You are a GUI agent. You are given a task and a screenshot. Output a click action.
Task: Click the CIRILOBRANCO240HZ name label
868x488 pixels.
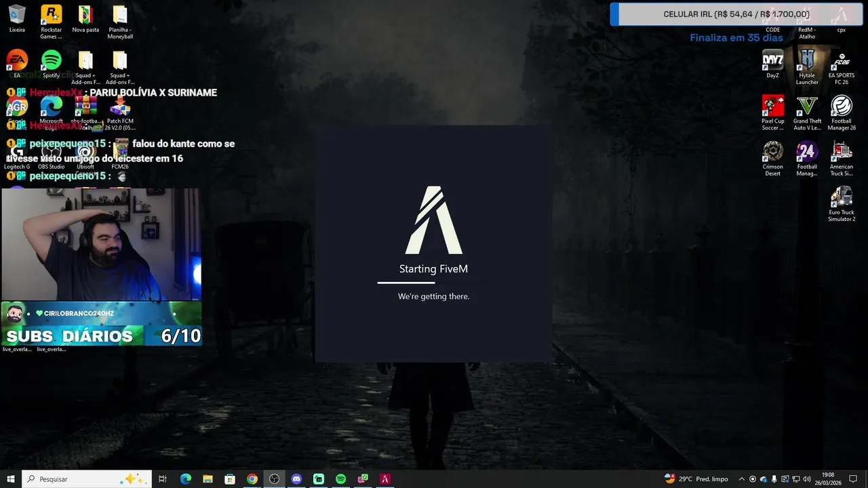coord(79,313)
